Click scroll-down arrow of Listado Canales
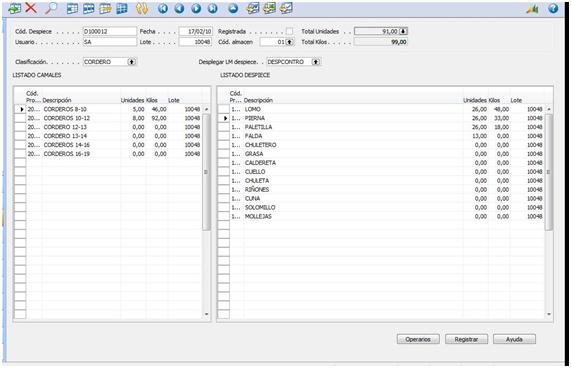The height and width of the screenshot is (368, 571). point(206,314)
